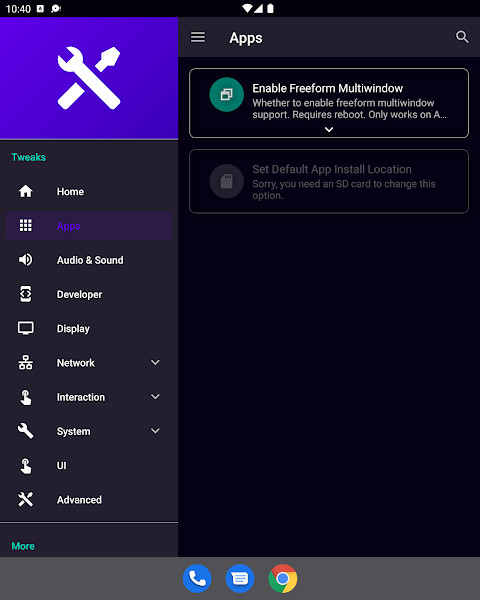The width and height of the screenshot is (480, 600).
Task: Click the Freeform Multiwindow teal icon
Action: coord(227,95)
